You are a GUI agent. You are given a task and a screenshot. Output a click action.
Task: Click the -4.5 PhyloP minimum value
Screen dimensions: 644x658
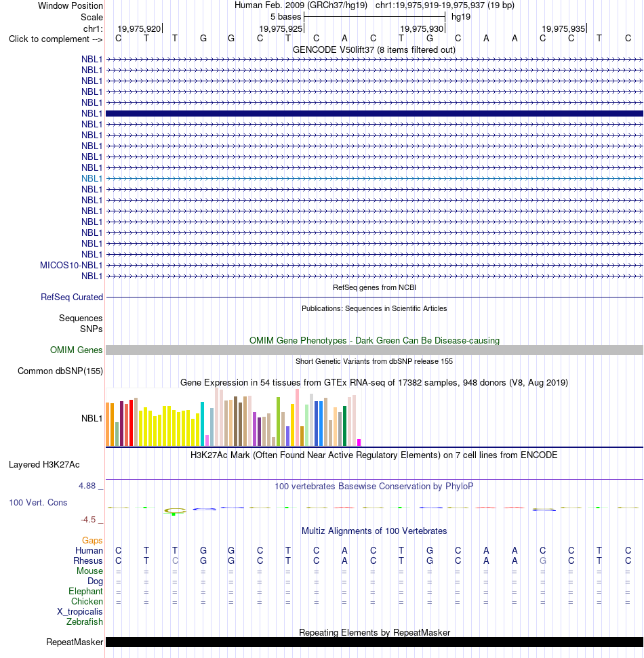88,520
